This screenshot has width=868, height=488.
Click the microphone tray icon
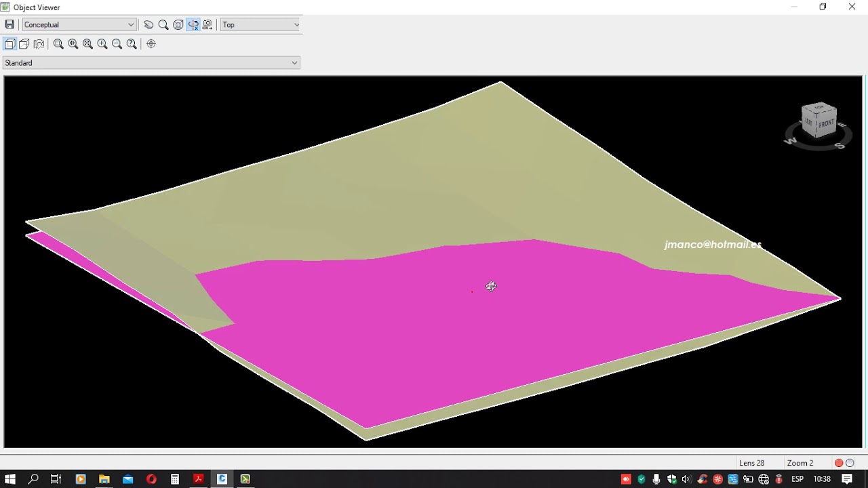point(656,479)
